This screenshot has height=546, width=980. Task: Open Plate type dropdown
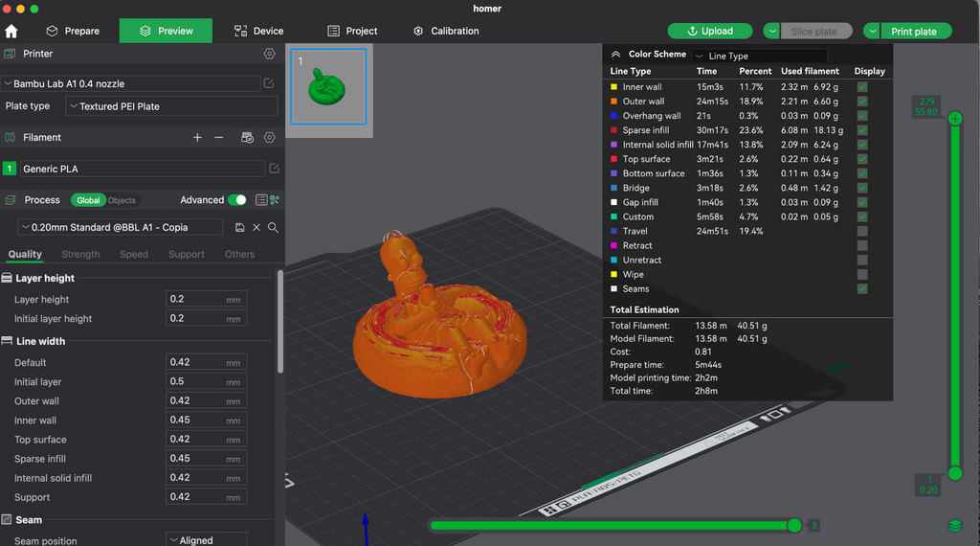click(x=171, y=106)
